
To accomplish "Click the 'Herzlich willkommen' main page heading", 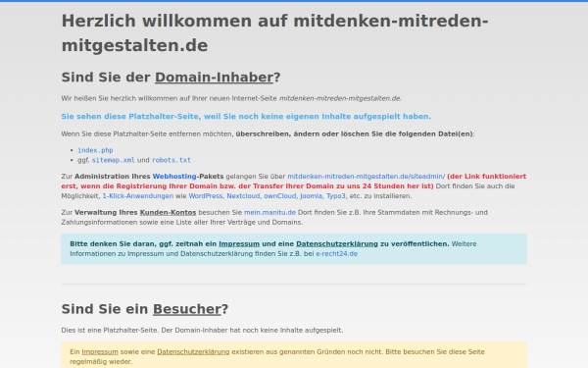I will 274,33.
